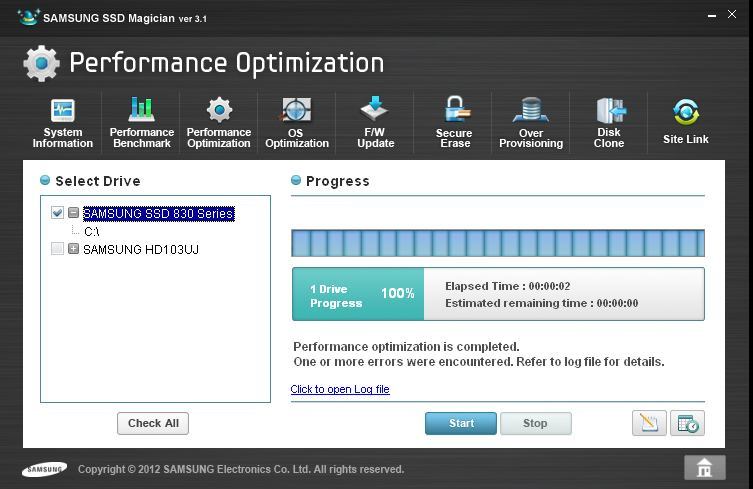Click the notepad icon button beside Stop
The image size is (753, 489).
tap(649, 423)
